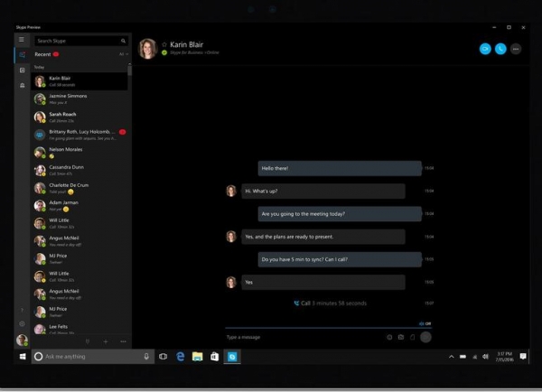Click the Cortana microphone icon
The height and width of the screenshot is (392, 542).
pyautogui.click(x=146, y=357)
